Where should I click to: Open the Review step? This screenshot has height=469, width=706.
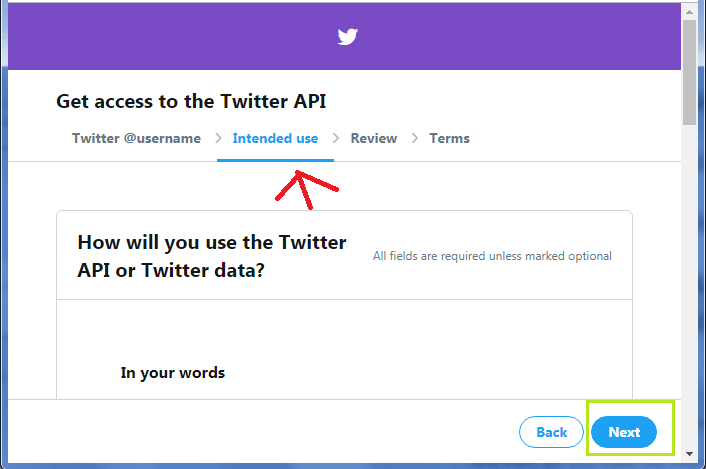click(x=374, y=138)
